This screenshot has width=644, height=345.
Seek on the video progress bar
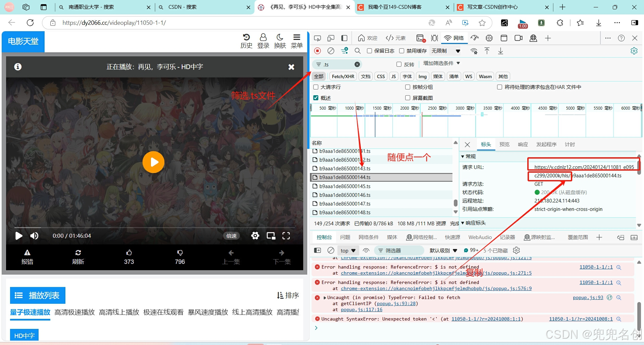tap(154, 228)
